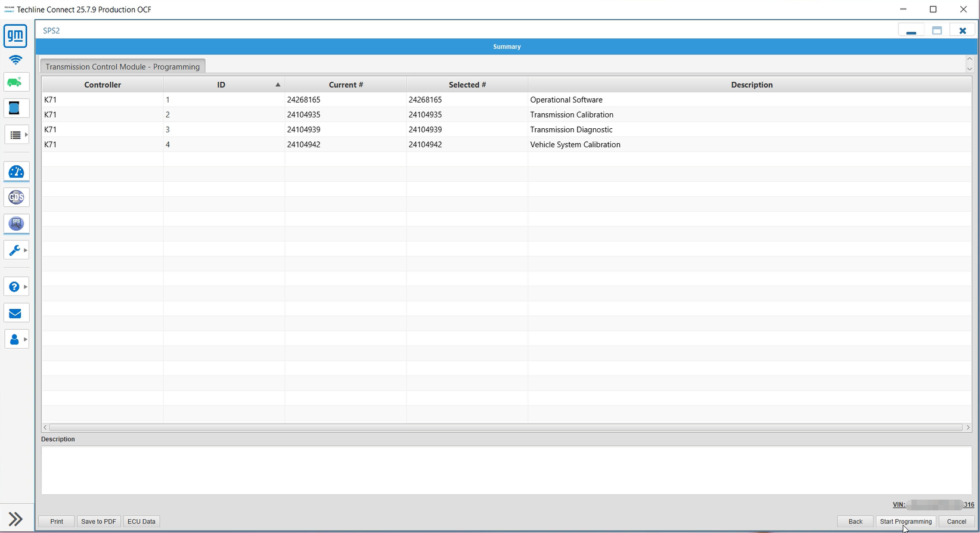
Task: Open the SPS programming icon
Action: click(x=16, y=224)
